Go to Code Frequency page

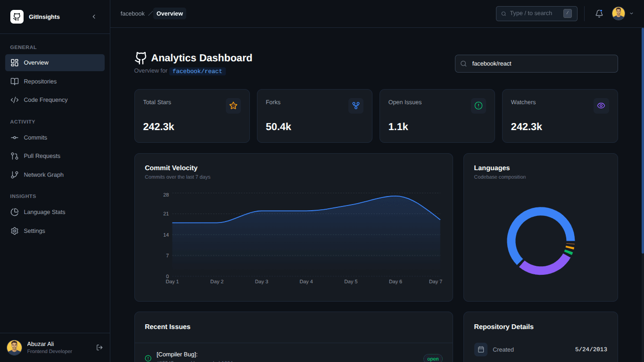[55, 100]
